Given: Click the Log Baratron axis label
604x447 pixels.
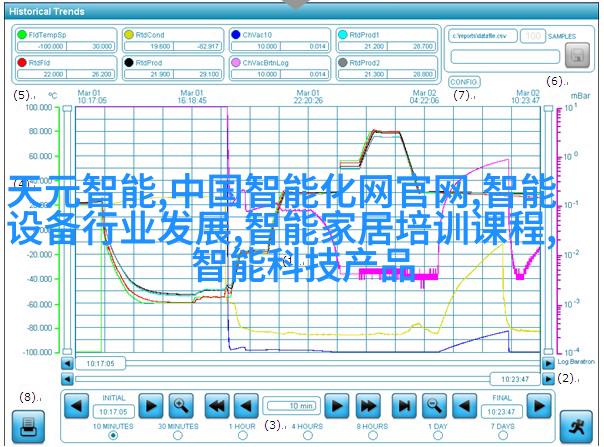Looking at the screenshot, I should click(576, 361).
